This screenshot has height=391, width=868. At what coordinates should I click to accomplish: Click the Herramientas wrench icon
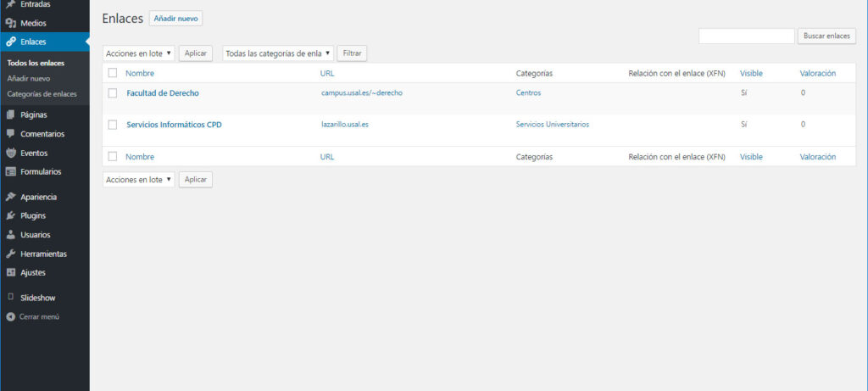10,254
